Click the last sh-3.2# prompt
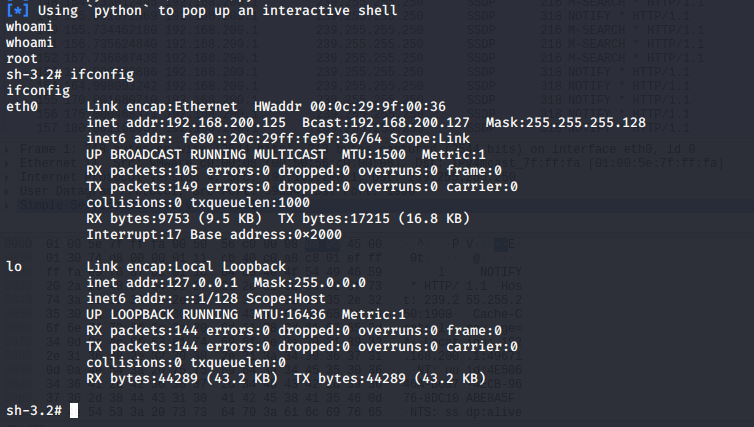 (x=35, y=410)
